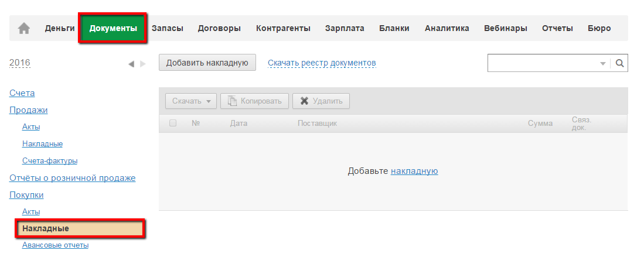The width and height of the screenshot is (644, 274).
Task: Select Накладные under Покупки
Action: [80, 228]
